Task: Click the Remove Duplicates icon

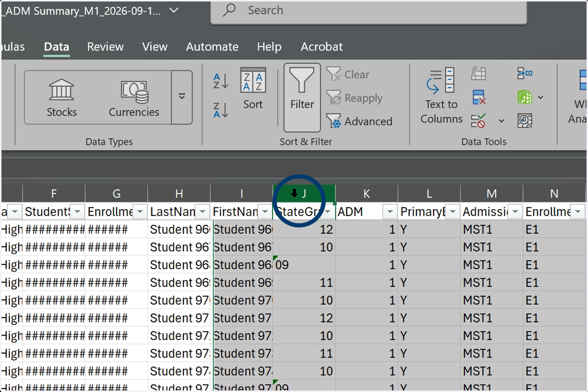Action: point(479,97)
